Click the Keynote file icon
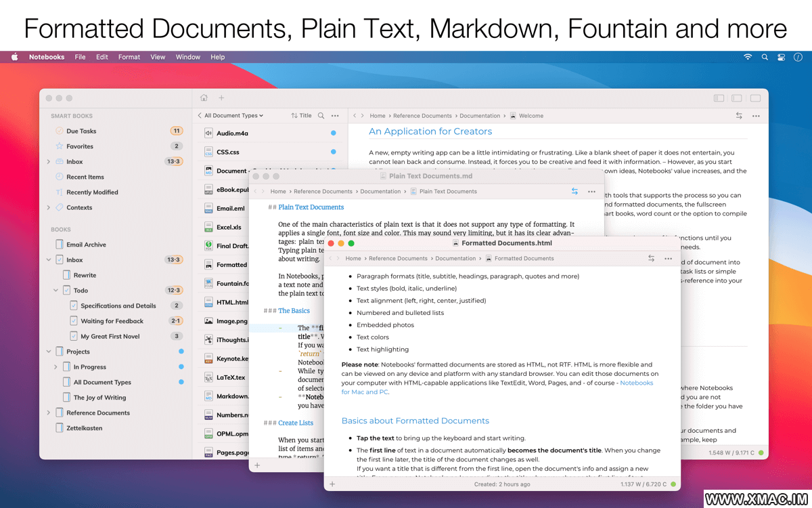This screenshot has width=812, height=508. click(209, 358)
